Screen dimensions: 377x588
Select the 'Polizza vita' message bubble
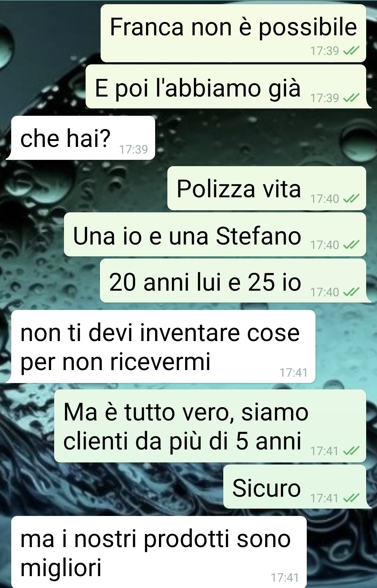pos(267,188)
